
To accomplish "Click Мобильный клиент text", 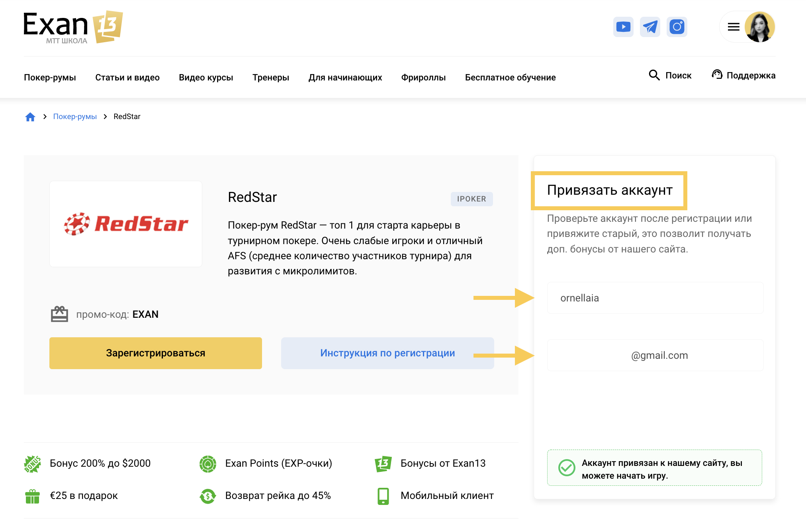I will coord(447,495).
